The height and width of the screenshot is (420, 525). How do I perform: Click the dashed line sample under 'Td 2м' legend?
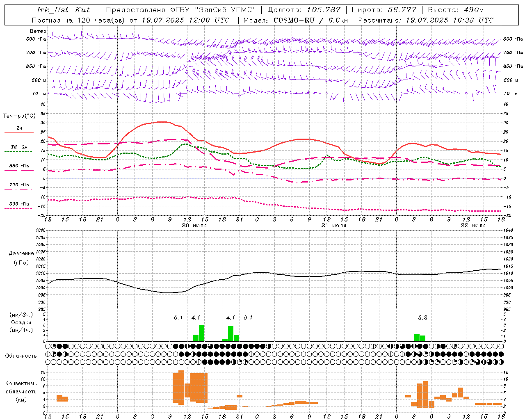pos(19,152)
